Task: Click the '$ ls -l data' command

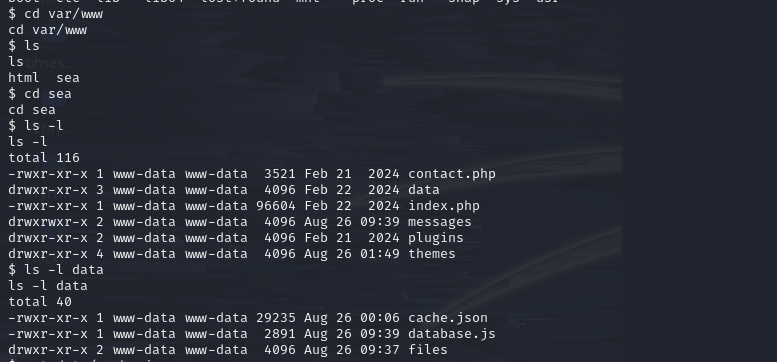Action: [56, 270]
